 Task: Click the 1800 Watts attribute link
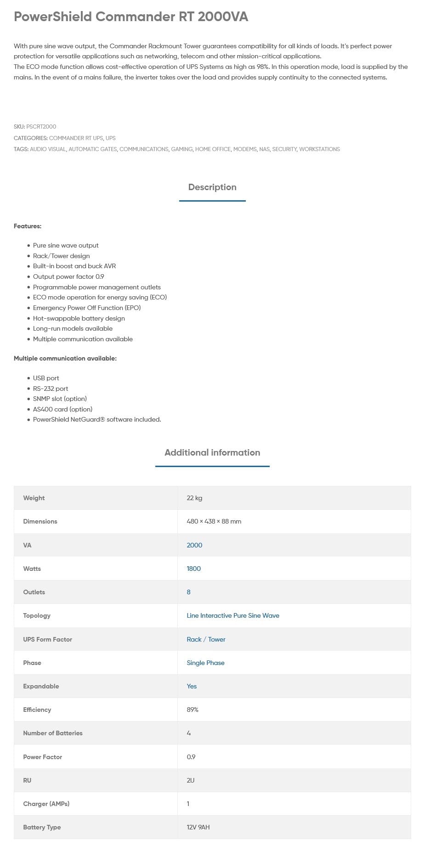pos(193,569)
